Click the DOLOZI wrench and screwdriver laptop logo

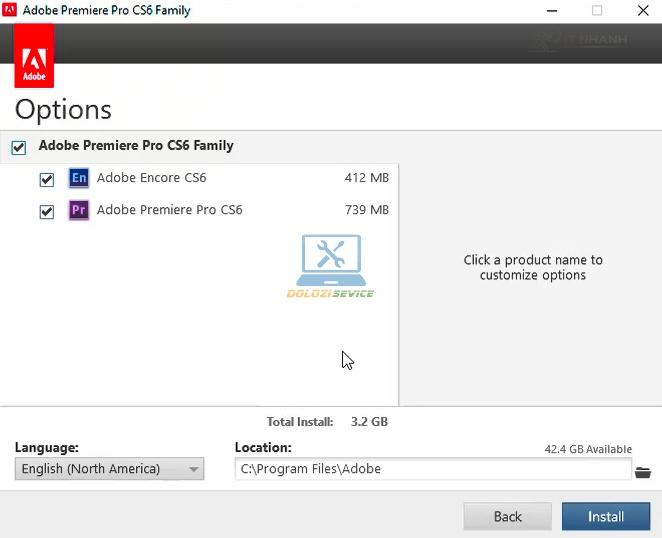(x=330, y=262)
